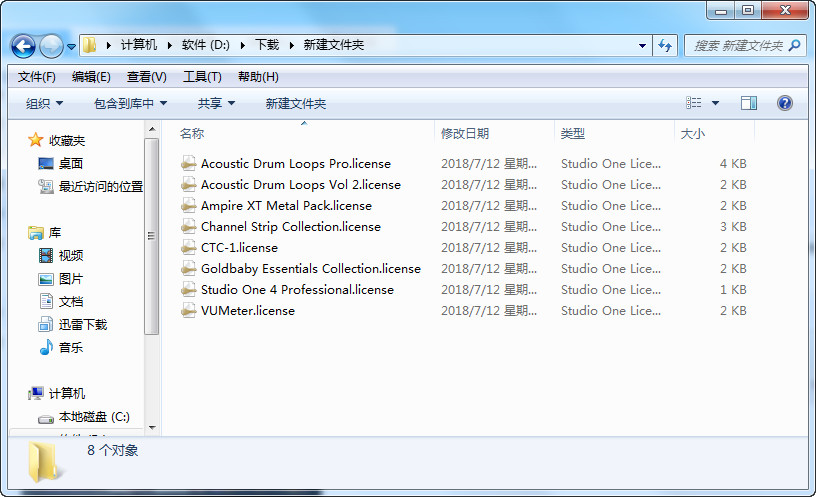Image resolution: width=816 pixels, height=497 pixels.
Task: Click 下载 in the address path
Action: pyautogui.click(x=267, y=45)
